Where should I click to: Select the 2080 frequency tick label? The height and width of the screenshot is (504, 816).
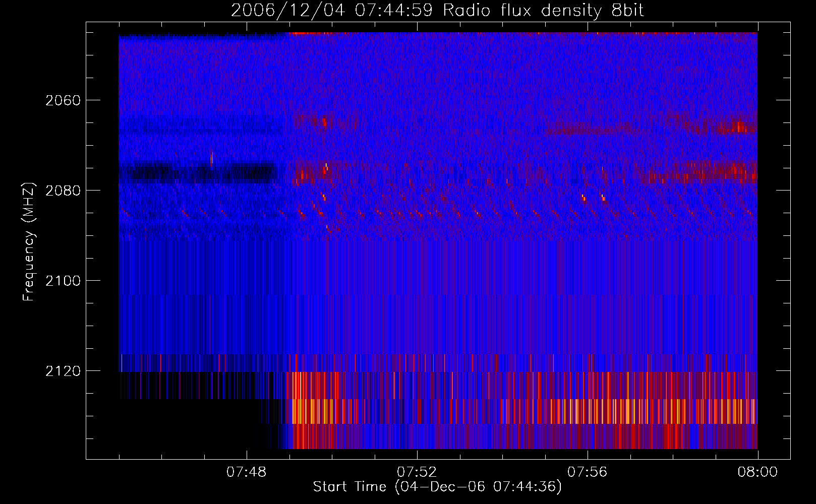63,191
